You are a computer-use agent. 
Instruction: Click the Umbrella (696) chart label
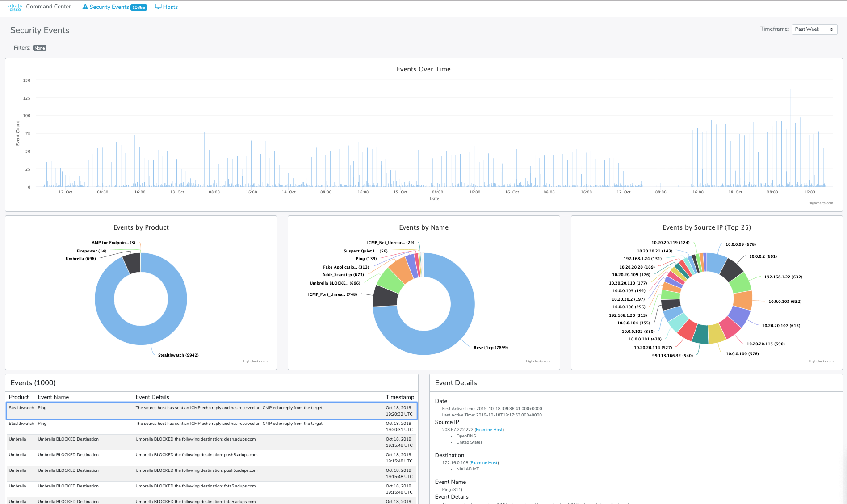pos(81,259)
